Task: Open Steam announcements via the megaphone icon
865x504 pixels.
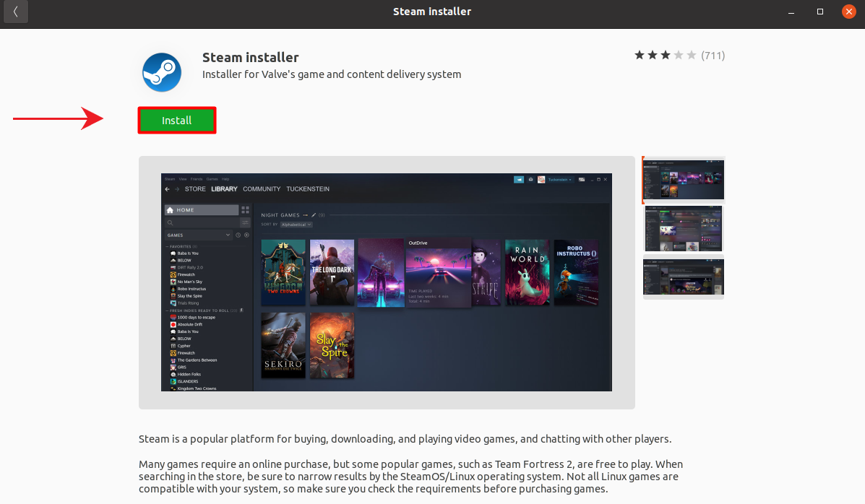Action: 517,178
